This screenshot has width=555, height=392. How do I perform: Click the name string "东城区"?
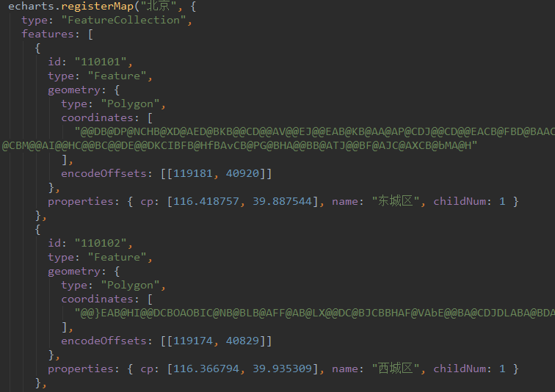pyautogui.click(x=396, y=201)
